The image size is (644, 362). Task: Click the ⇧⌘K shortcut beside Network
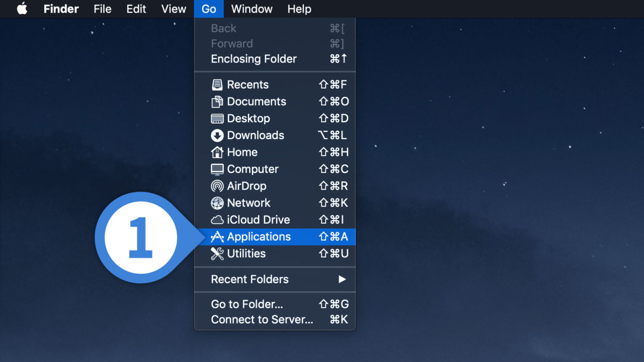[x=334, y=203]
